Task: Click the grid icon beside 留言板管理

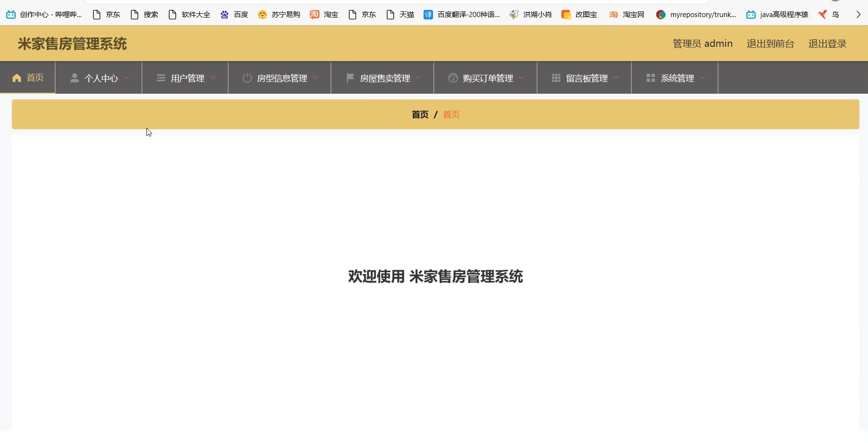Action: click(556, 78)
